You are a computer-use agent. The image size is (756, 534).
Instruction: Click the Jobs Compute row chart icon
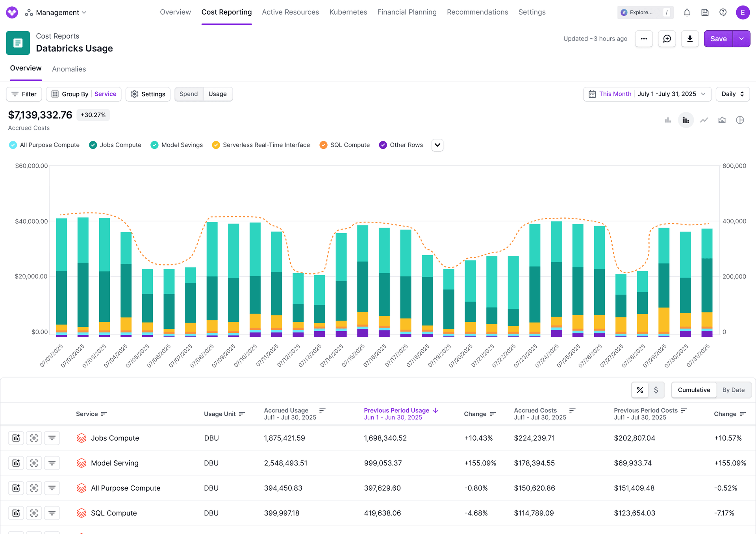(x=16, y=438)
